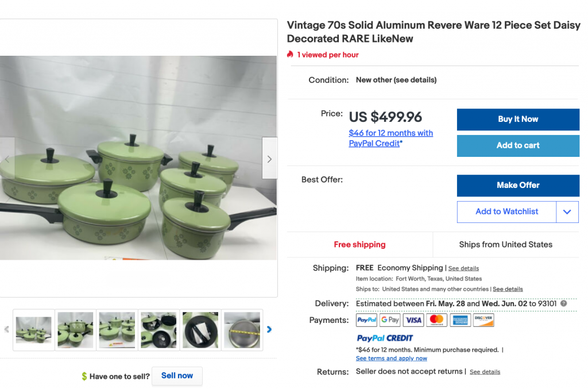Show next product image with right arrow
This screenshot has width=588, height=389.
pyautogui.click(x=269, y=159)
